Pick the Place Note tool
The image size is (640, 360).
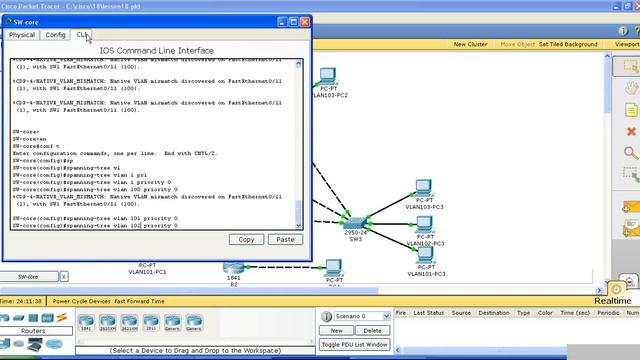point(631,110)
